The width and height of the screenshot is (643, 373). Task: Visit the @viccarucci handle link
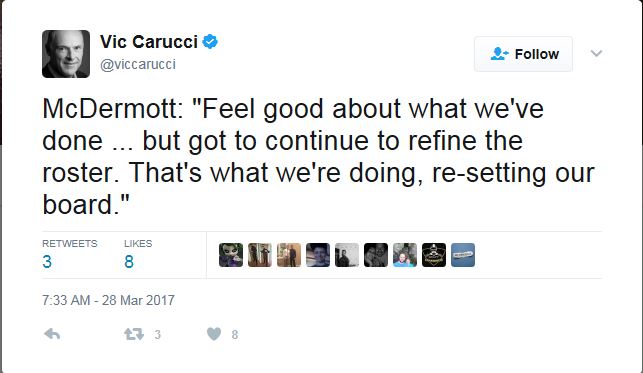138,64
